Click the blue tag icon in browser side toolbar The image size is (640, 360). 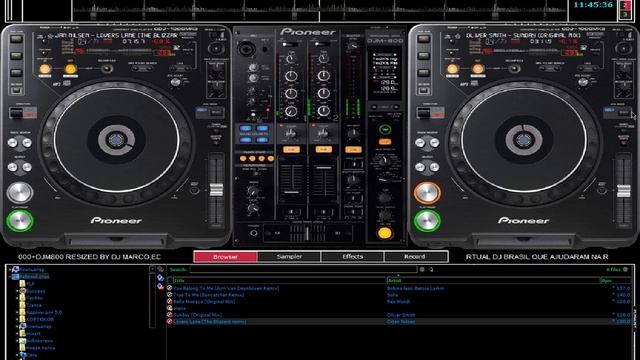click(160, 278)
